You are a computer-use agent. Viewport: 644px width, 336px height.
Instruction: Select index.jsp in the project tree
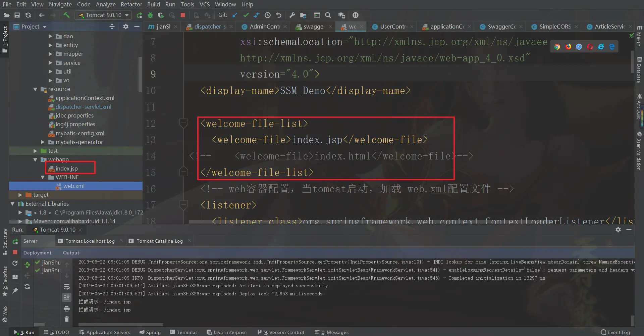66,169
